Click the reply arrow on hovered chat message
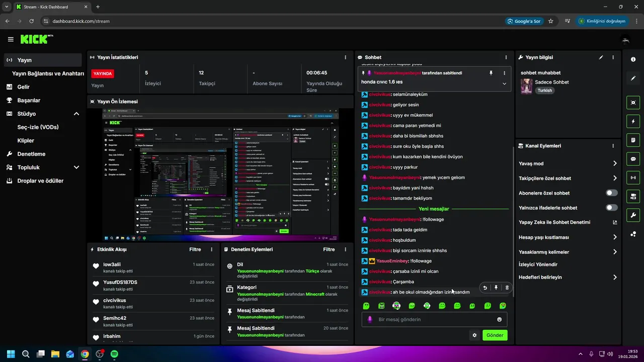644x362 pixels. 485,288
